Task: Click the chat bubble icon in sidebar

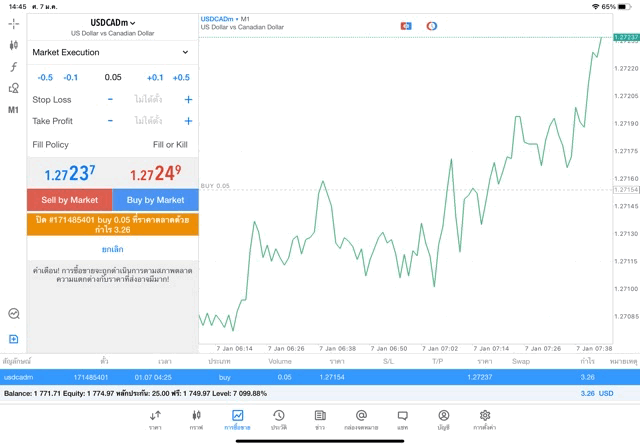Action: (x=13, y=313)
